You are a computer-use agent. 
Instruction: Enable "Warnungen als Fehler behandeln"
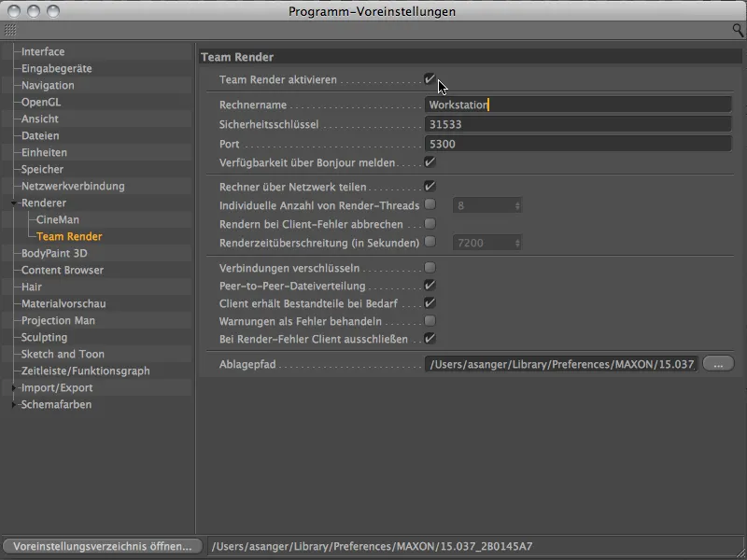(x=430, y=320)
